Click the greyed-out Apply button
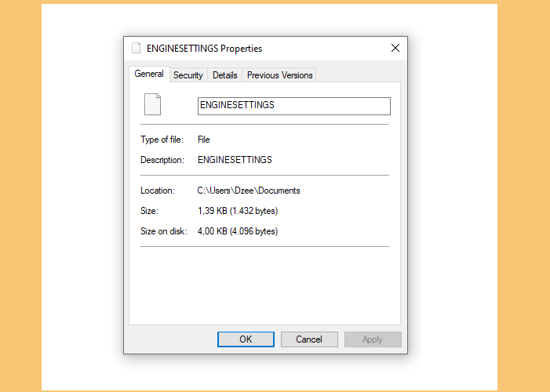This screenshot has height=392, width=550. coord(373,339)
